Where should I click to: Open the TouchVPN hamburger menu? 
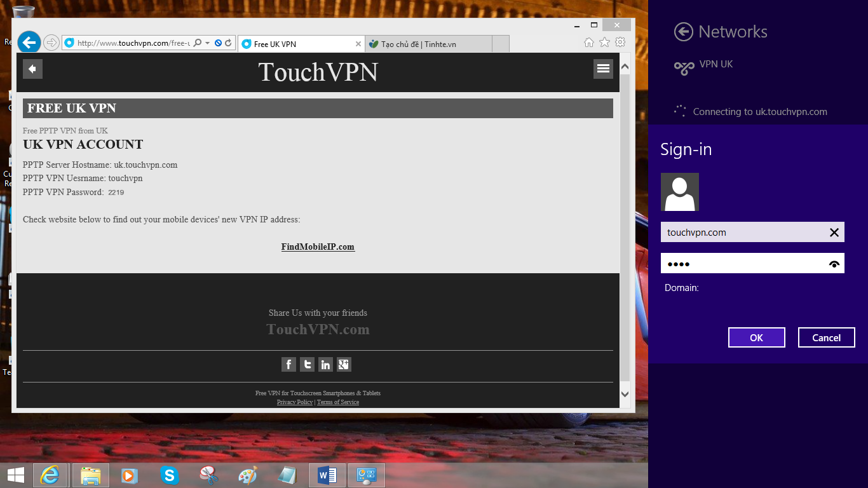point(603,69)
